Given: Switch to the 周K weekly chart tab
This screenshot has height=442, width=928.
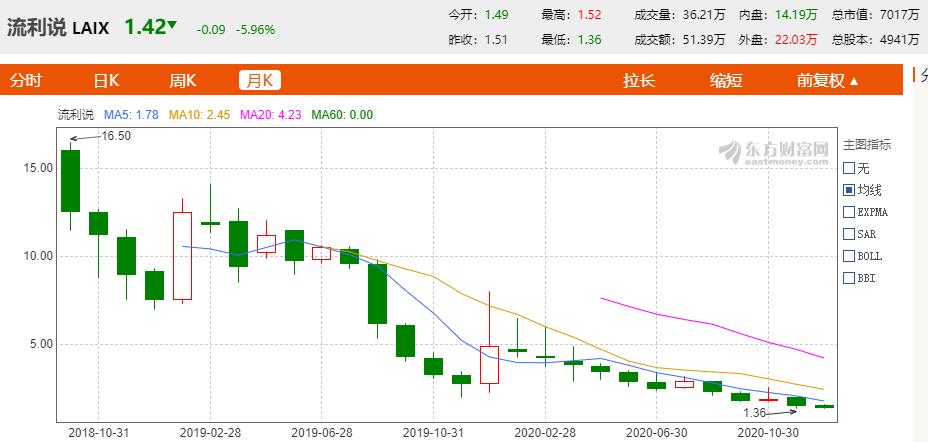Looking at the screenshot, I should point(183,80).
